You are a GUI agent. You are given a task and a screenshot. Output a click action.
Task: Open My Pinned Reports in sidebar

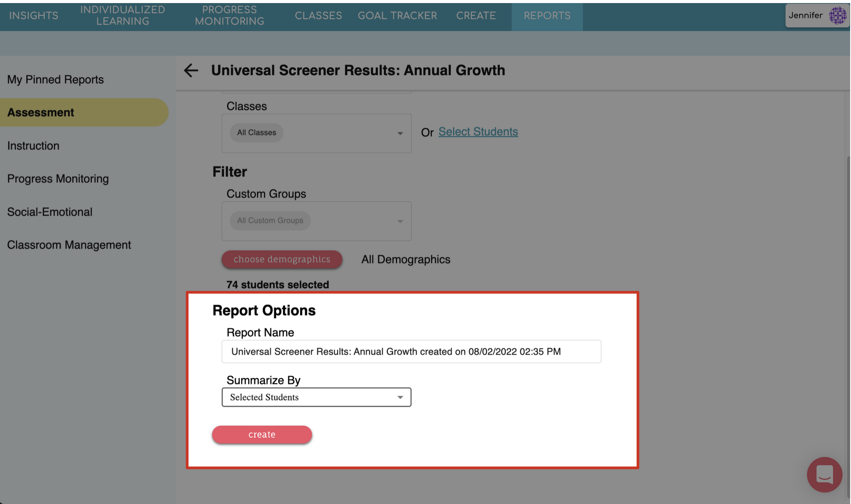tap(55, 79)
